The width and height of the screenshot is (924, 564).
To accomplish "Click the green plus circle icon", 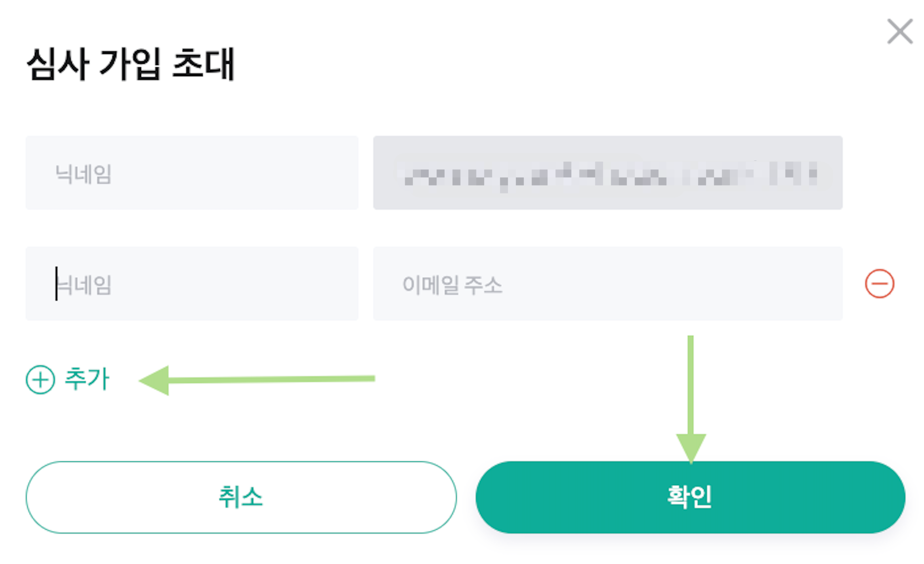I will tap(40, 379).
